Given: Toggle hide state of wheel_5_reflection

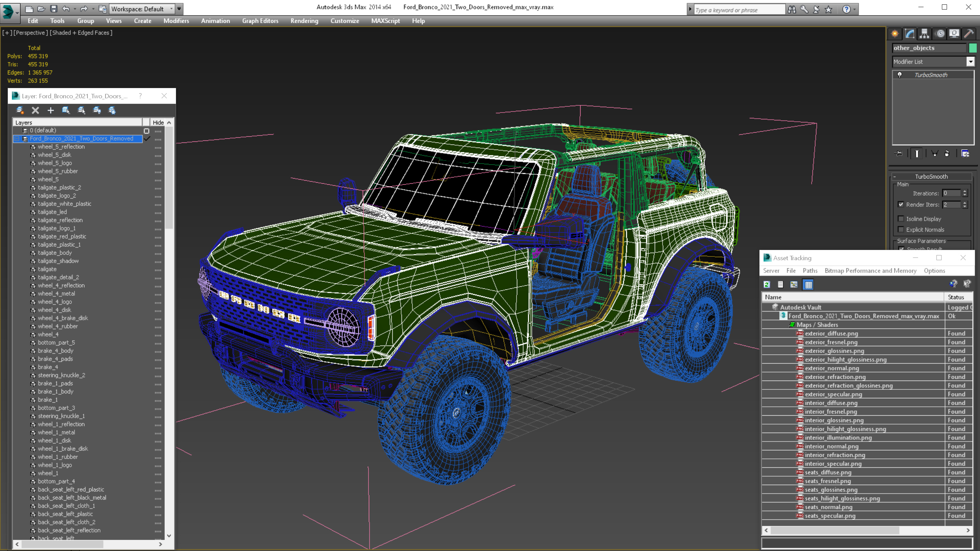Looking at the screenshot, I should point(158,147).
